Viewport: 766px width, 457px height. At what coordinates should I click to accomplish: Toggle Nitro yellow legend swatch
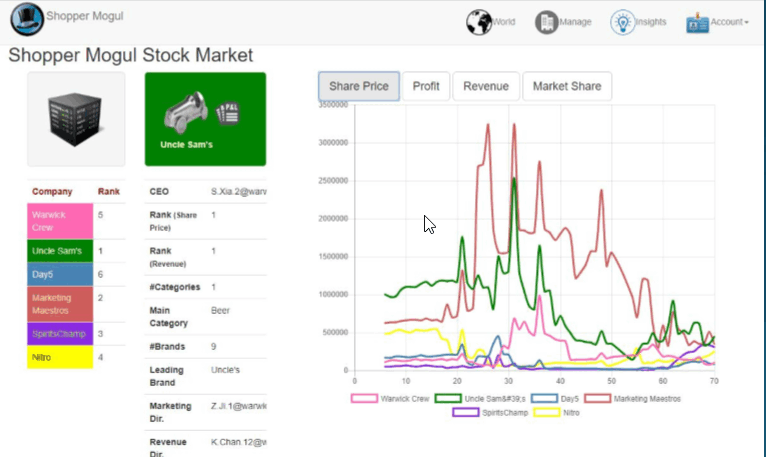click(547, 413)
